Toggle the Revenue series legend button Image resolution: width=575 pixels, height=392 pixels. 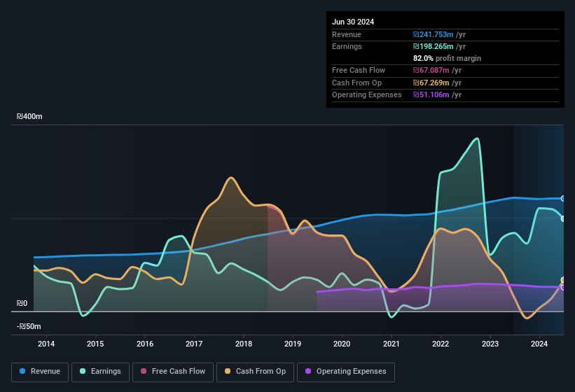click(40, 372)
